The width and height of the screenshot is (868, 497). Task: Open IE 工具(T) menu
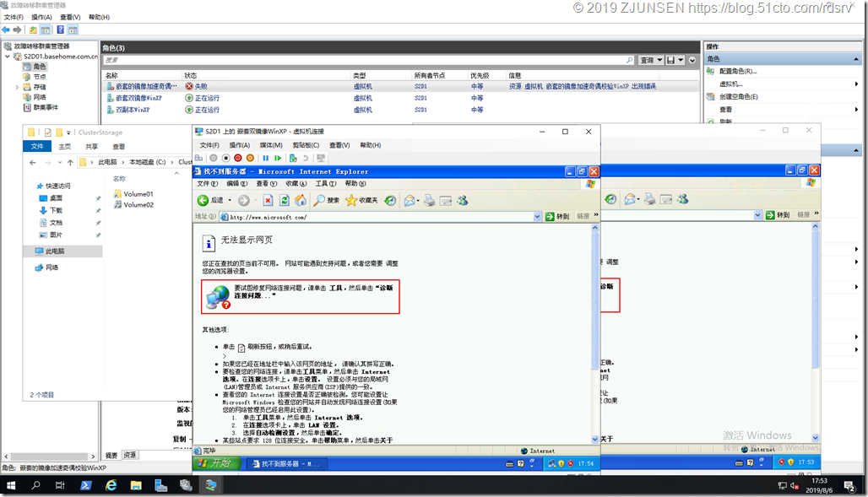click(x=326, y=184)
